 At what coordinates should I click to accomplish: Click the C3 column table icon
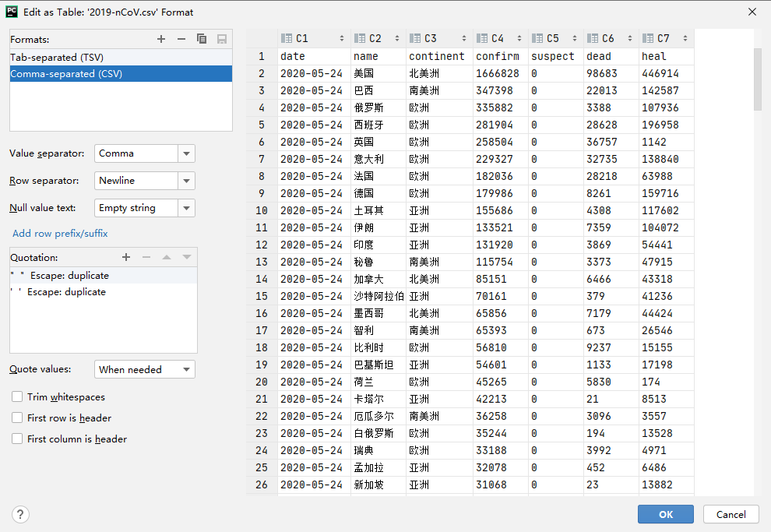415,38
